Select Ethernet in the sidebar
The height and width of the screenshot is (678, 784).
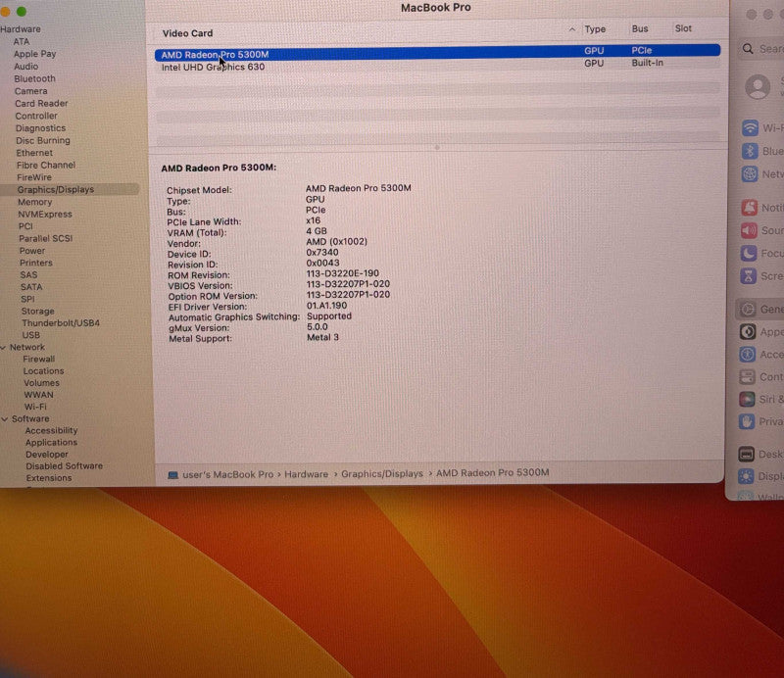[x=34, y=153]
